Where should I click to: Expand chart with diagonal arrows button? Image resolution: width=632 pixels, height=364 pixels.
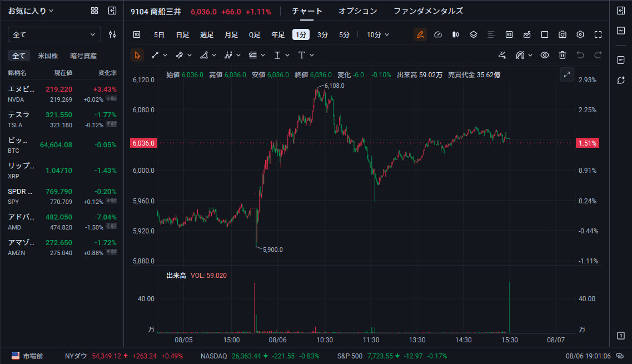(x=567, y=74)
